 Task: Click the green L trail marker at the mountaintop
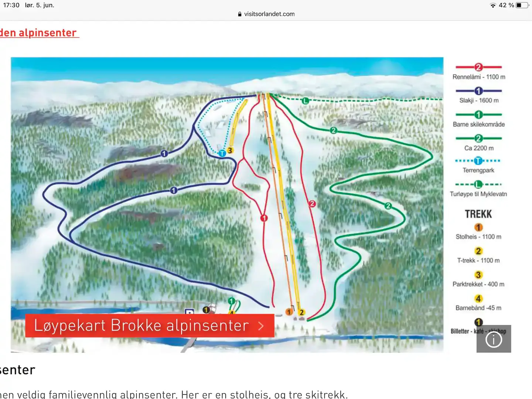[305, 100]
